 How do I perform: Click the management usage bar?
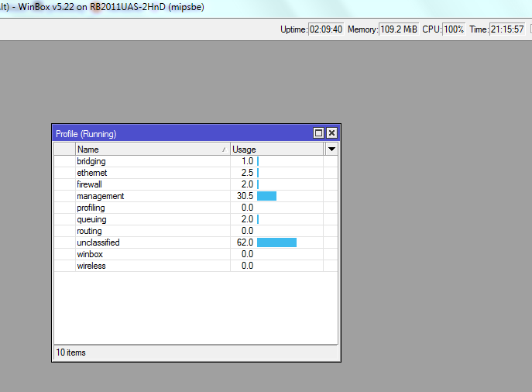point(266,196)
